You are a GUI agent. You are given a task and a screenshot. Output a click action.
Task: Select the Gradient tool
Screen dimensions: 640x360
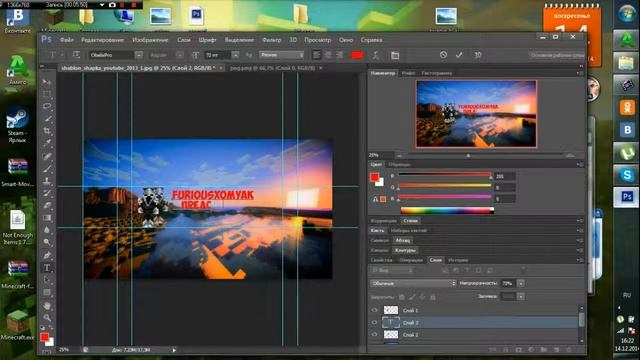pos(47,218)
